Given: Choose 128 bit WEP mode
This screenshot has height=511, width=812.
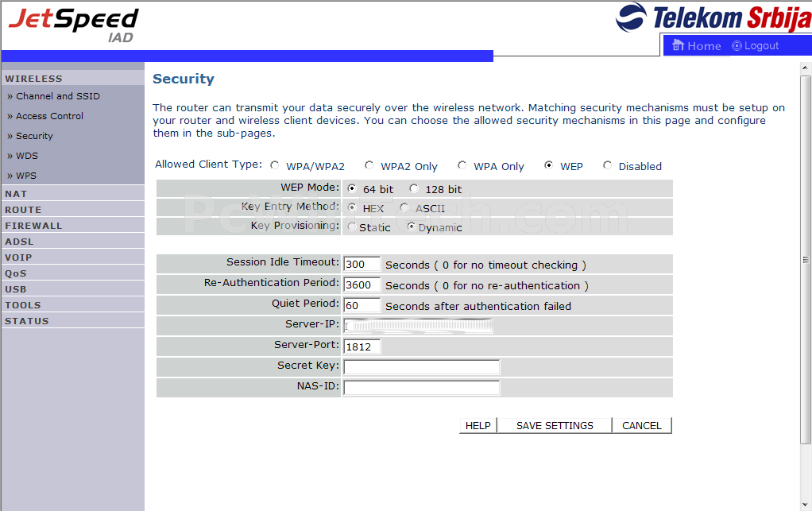Looking at the screenshot, I should pyautogui.click(x=414, y=188).
